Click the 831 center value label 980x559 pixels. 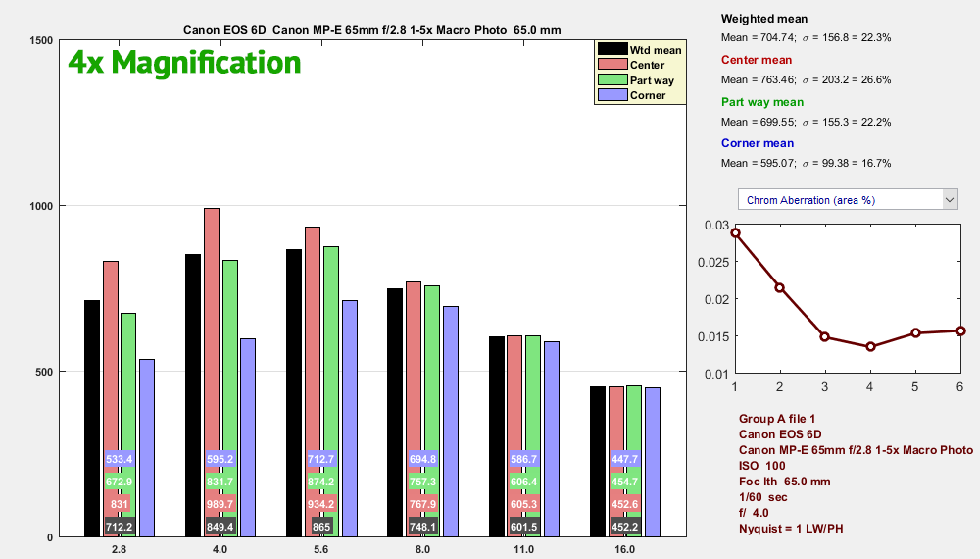point(119,504)
